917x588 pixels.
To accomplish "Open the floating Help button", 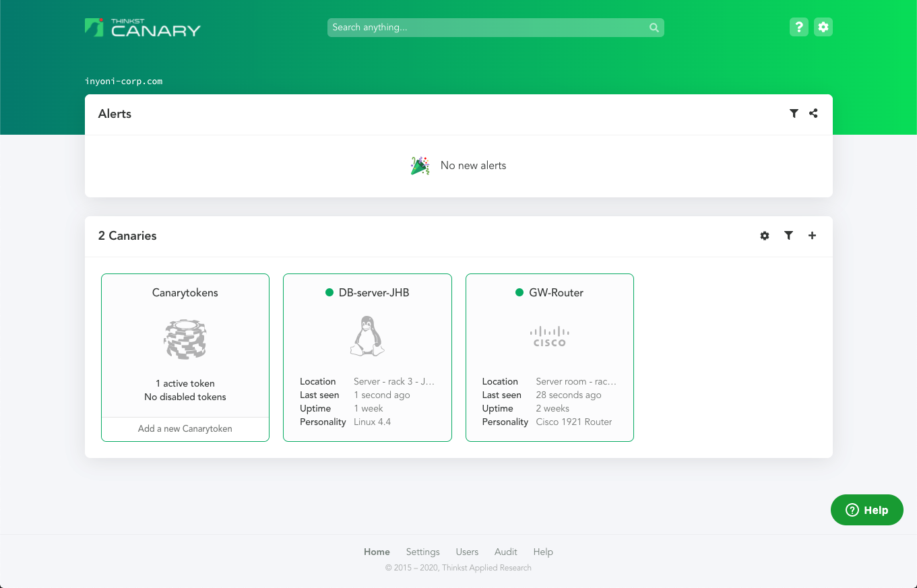I will 866,510.
